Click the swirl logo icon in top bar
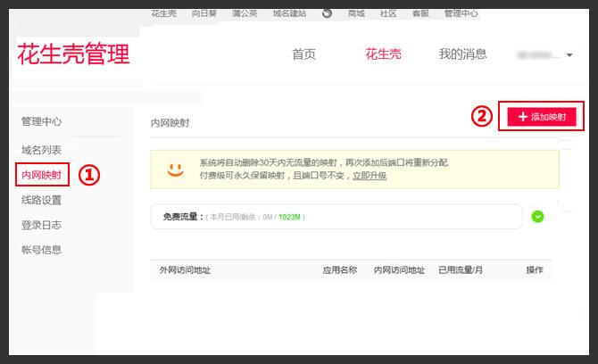The image size is (598, 364). 327,13
